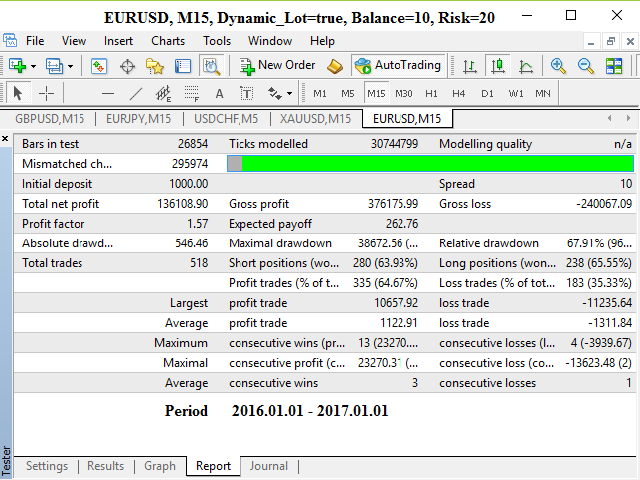Open the New Chart dropdown arrow
Screen dimensions: 640x480
tap(33, 66)
